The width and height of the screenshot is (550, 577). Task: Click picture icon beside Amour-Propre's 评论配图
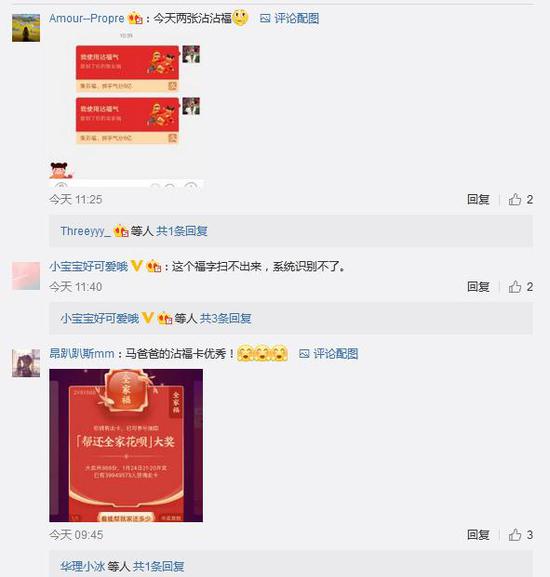(x=265, y=18)
